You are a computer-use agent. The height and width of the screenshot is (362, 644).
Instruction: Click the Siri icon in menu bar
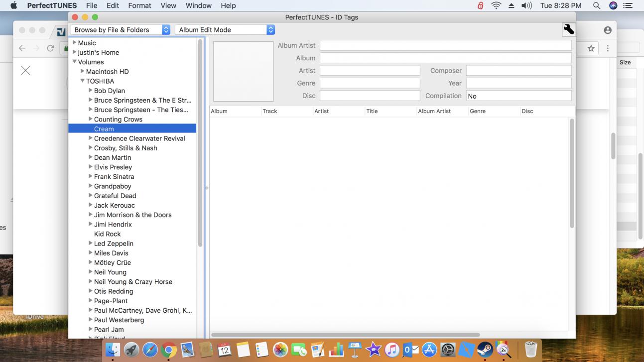point(613,5)
